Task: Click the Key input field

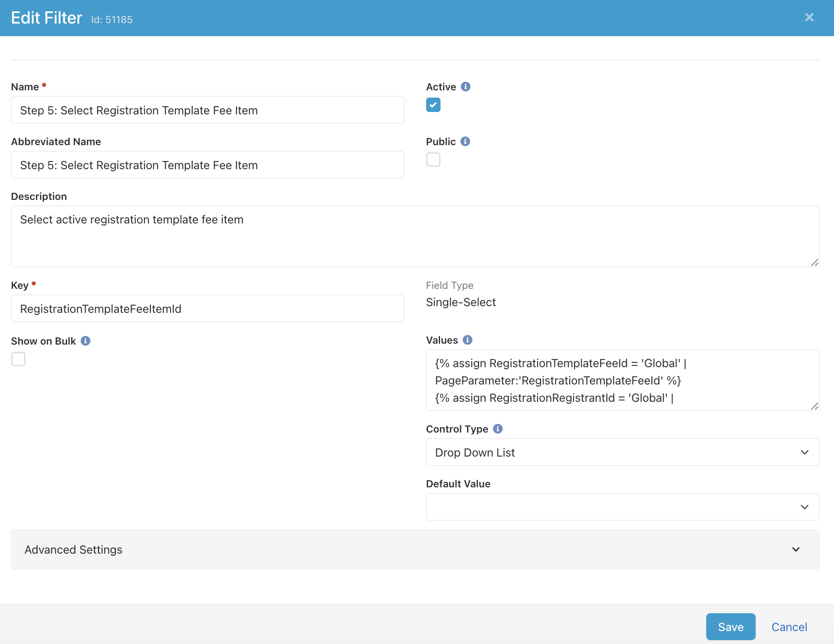Action: (208, 309)
